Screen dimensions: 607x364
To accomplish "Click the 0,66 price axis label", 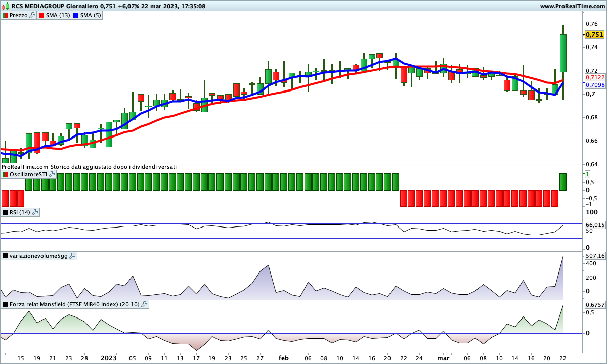I will pos(591,141).
